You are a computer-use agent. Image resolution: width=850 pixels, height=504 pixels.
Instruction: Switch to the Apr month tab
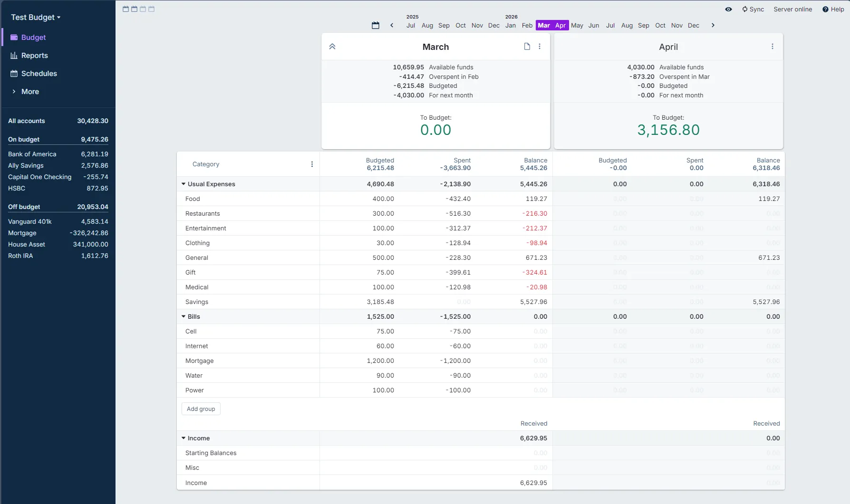coord(560,25)
